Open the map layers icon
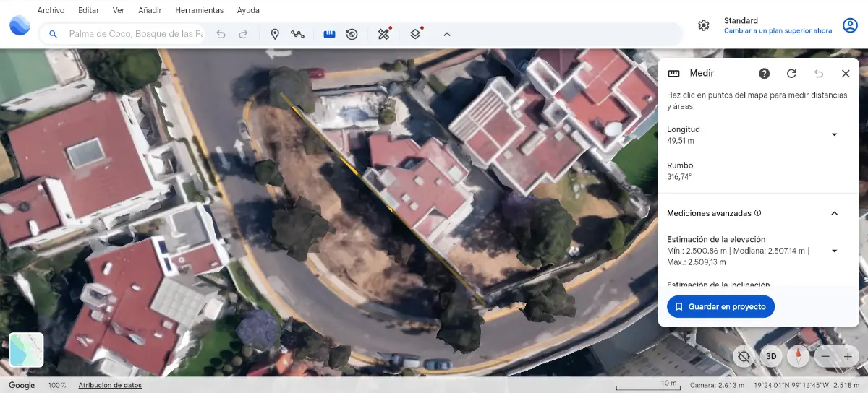 (415, 34)
